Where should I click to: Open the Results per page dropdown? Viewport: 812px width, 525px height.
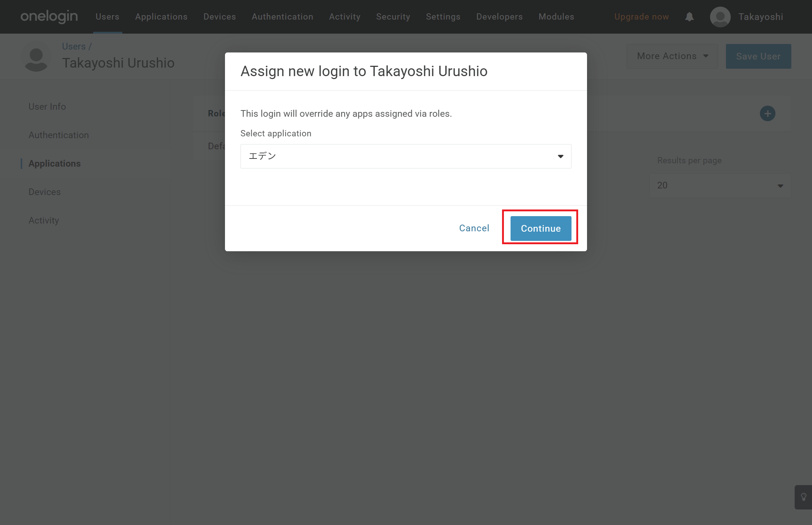click(720, 185)
